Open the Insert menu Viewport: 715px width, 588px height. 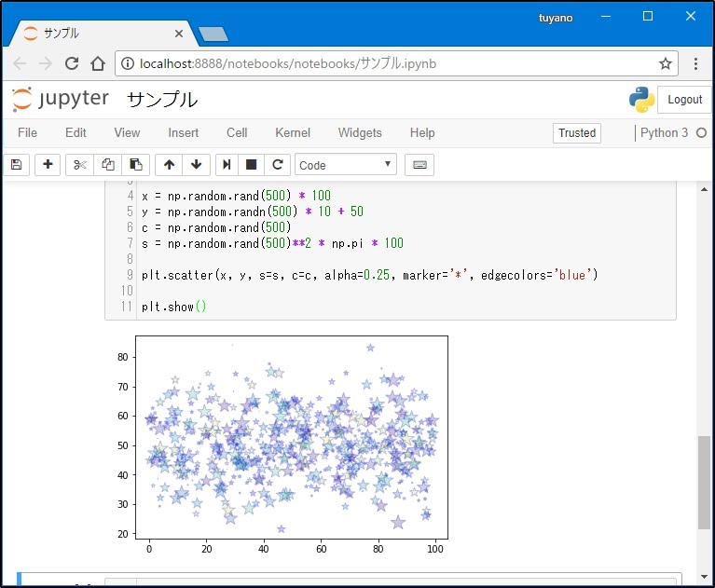tap(184, 132)
